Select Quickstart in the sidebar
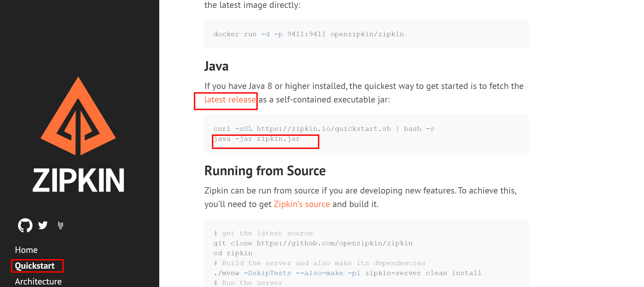The width and height of the screenshot is (644, 287). (35, 266)
